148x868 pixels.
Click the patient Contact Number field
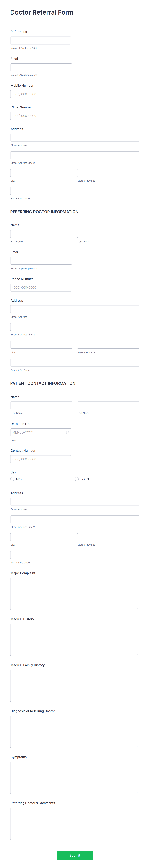(41, 459)
